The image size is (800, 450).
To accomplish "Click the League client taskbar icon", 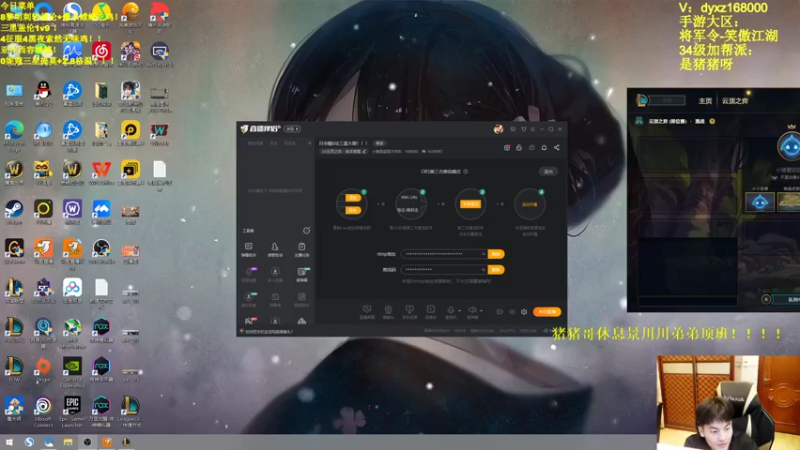I will tap(126, 442).
